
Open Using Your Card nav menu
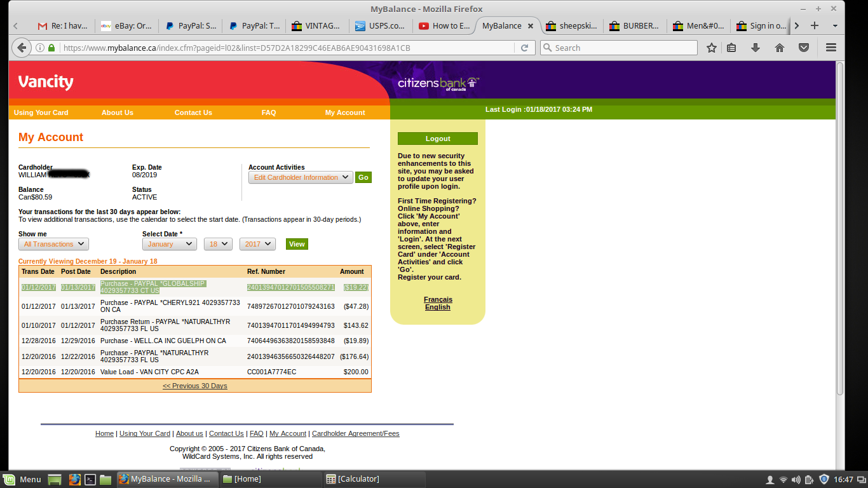(x=41, y=112)
